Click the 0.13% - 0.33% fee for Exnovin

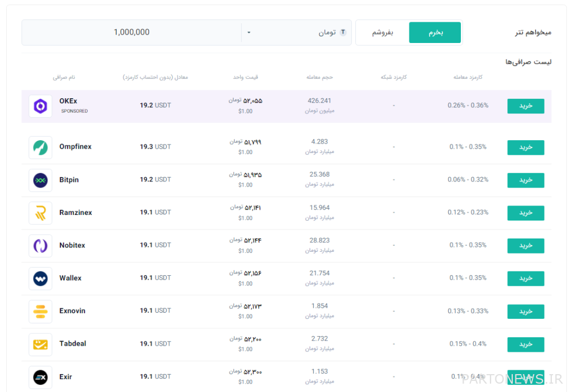pyautogui.click(x=468, y=311)
